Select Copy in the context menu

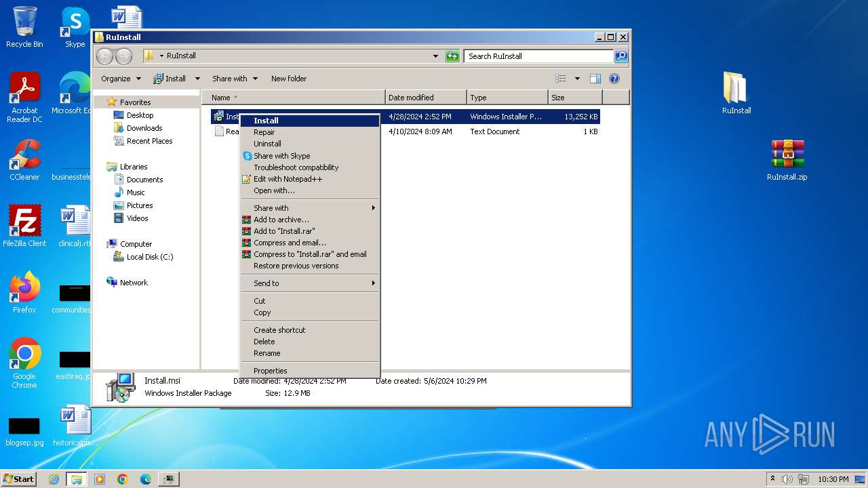[x=310, y=312]
